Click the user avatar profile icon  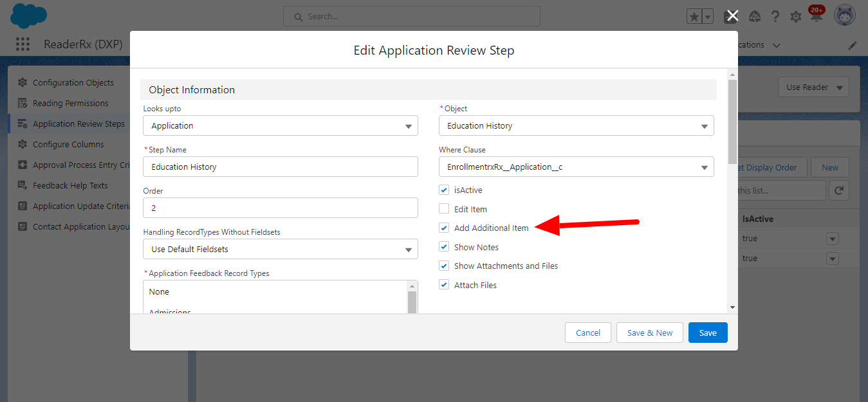pyautogui.click(x=844, y=16)
